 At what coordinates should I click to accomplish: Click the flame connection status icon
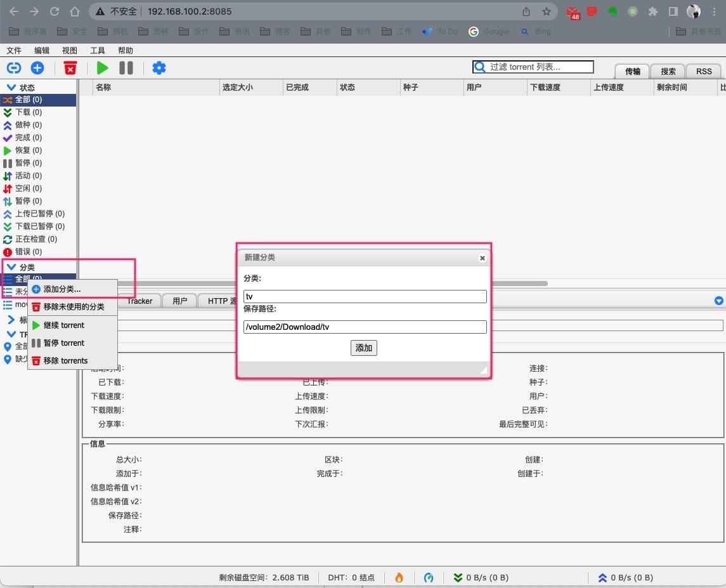[x=399, y=577]
